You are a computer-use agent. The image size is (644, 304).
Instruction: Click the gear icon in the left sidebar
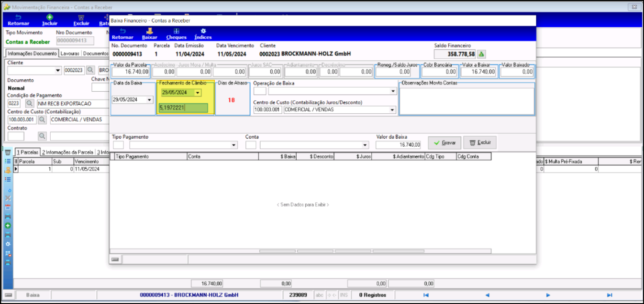pyautogui.click(x=8, y=244)
